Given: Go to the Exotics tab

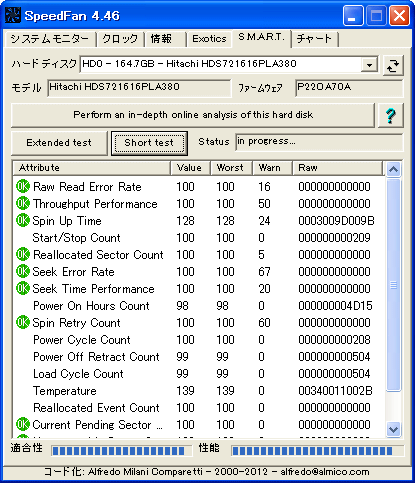Looking at the screenshot, I should point(209,39).
